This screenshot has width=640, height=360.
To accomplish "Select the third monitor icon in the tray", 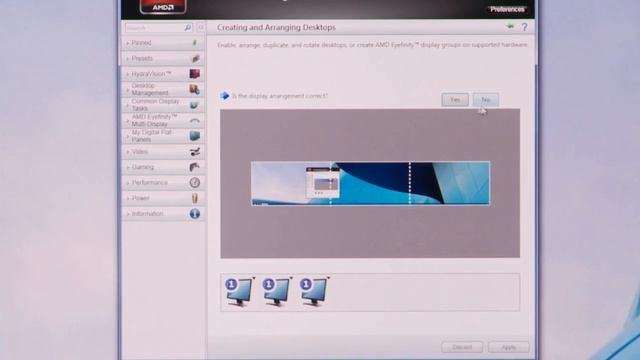I will 314,291.
